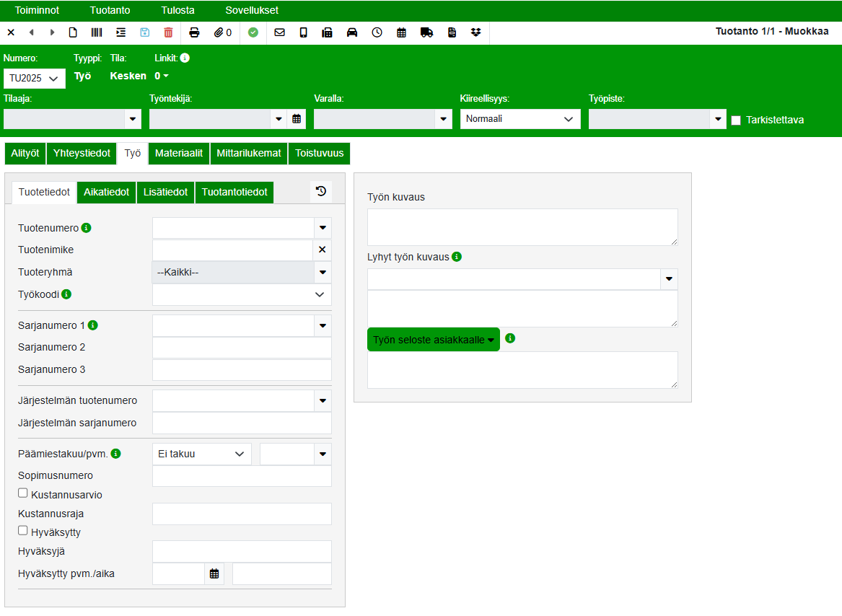
Task: Check the Kustannusarvio checkbox
Action: tap(23, 493)
